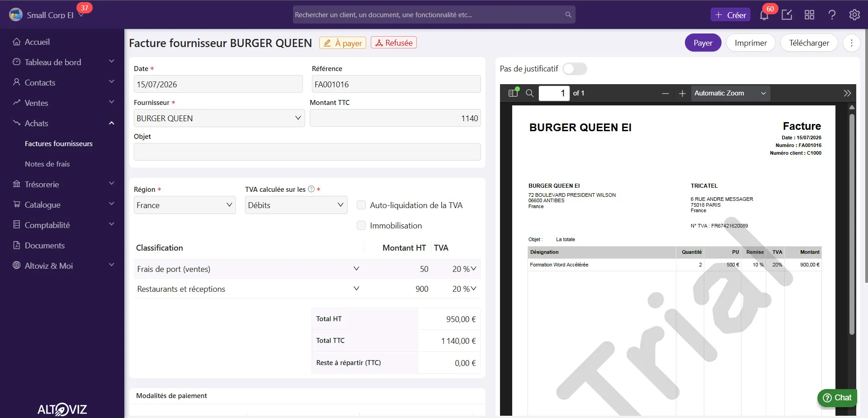Change TVA rate for Restaurants et réceptions row
The height and width of the screenshot is (418, 868).
click(x=464, y=289)
